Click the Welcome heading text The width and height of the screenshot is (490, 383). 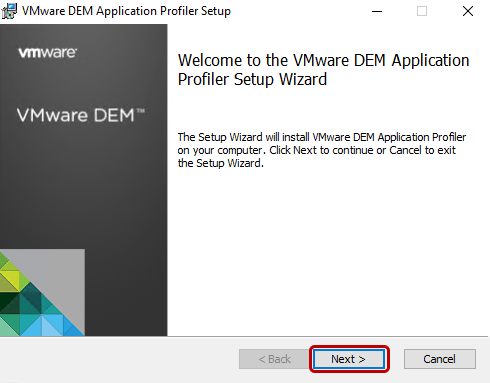click(x=323, y=70)
